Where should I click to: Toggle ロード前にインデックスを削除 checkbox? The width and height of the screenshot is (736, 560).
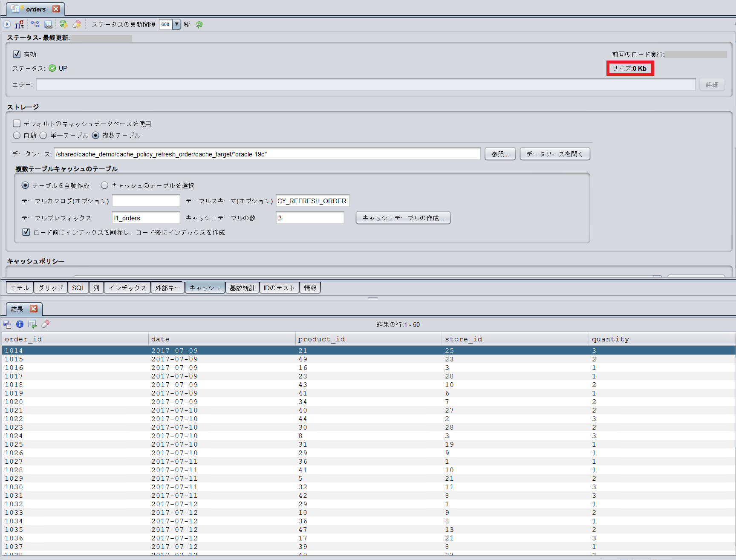pos(26,232)
